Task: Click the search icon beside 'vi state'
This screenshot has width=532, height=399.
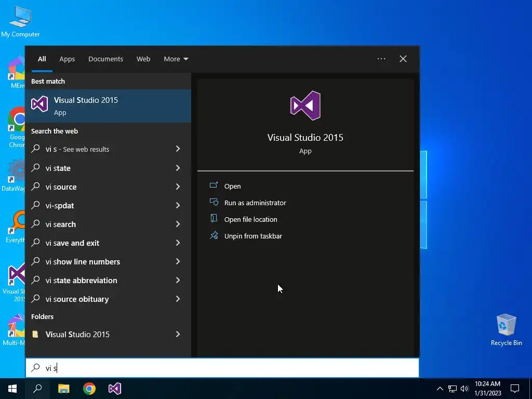Action: coord(36,168)
